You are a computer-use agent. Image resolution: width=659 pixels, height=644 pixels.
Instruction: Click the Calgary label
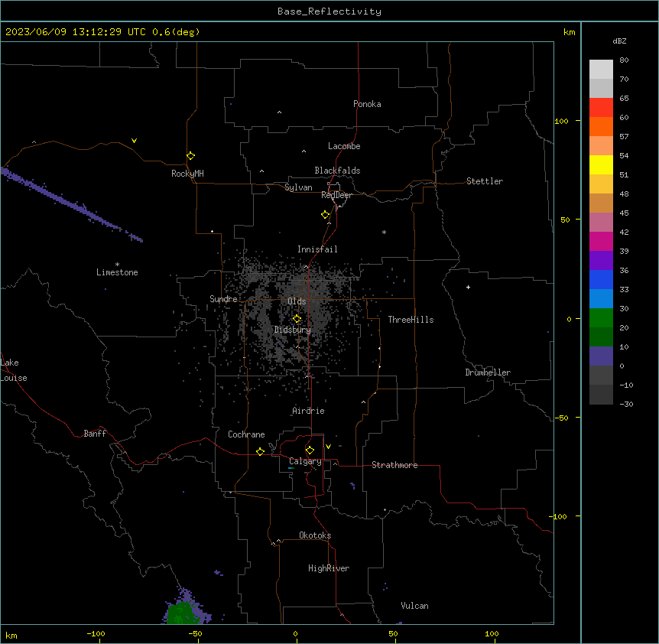click(x=305, y=461)
